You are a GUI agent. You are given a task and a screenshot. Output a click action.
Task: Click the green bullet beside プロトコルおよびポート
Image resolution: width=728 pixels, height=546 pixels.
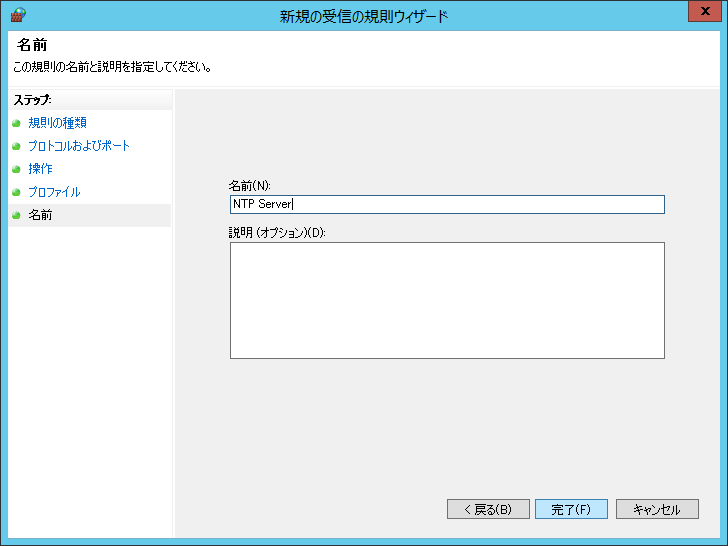tap(16, 146)
